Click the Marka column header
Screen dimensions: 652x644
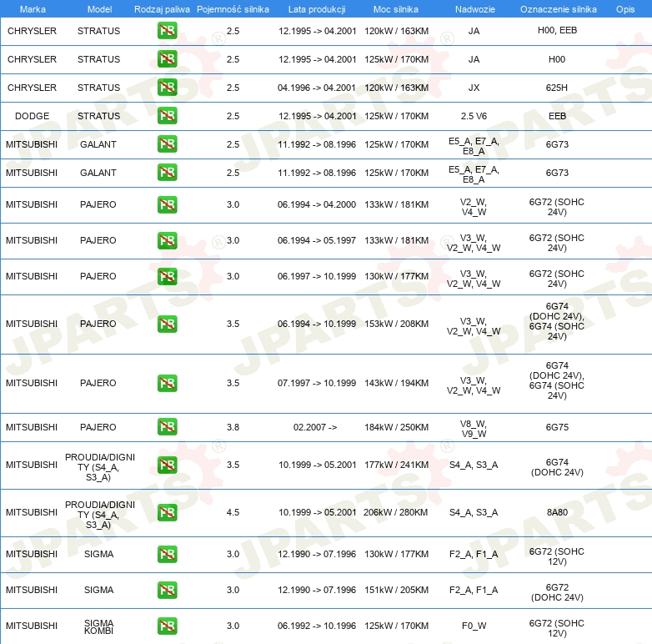click(x=33, y=9)
